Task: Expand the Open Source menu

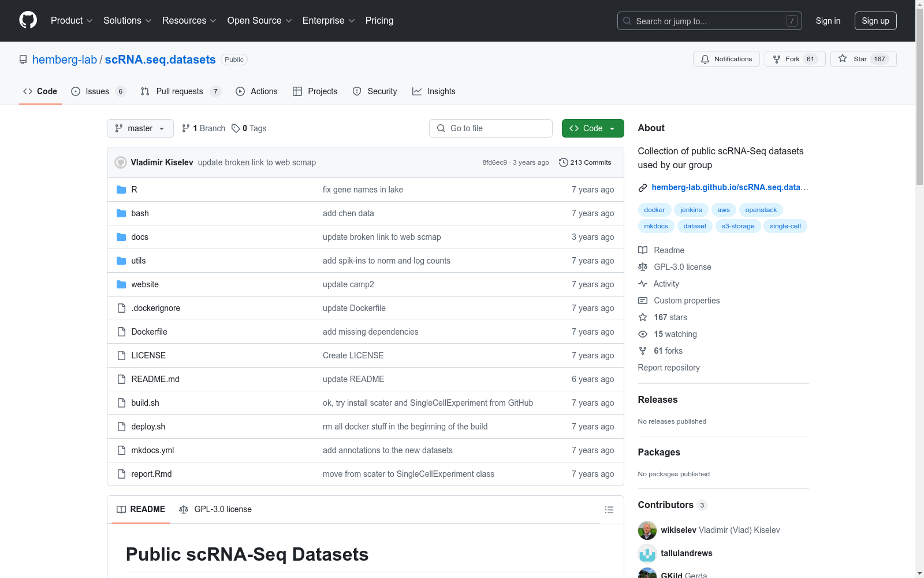Action: 260,21
